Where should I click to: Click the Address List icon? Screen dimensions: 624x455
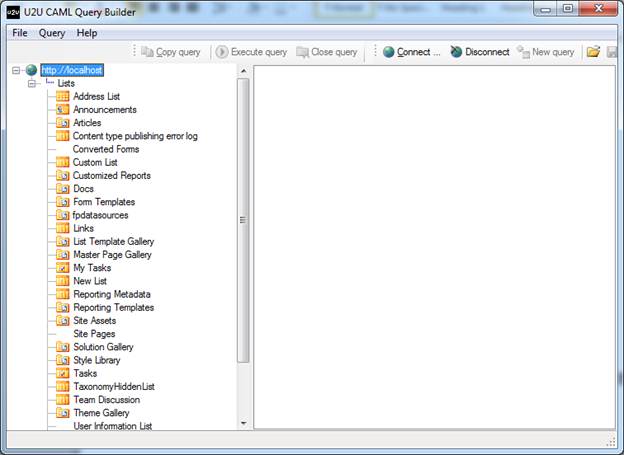(x=62, y=96)
